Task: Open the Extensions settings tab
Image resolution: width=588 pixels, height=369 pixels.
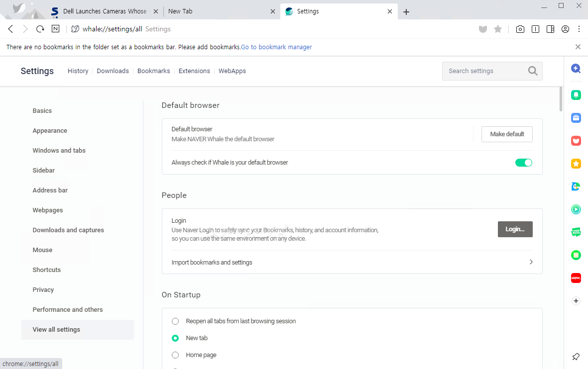Action: point(194,71)
